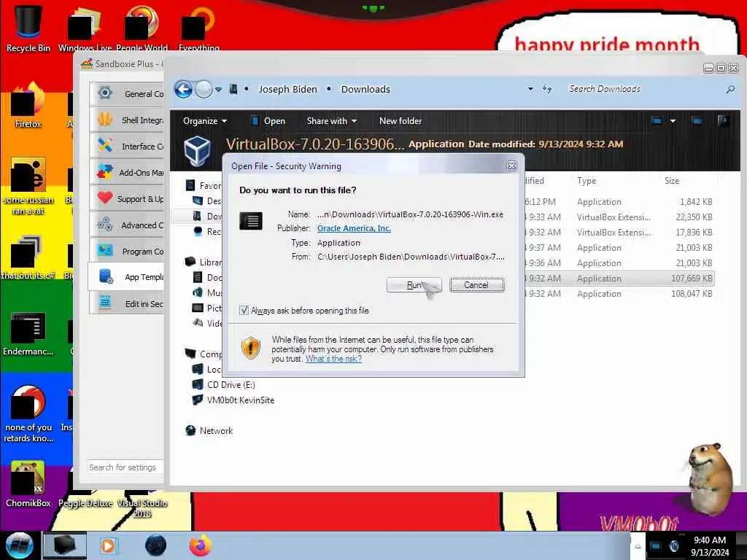This screenshot has height=560, width=747.
Task: Open Network in the navigation pane
Action: pyautogui.click(x=209, y=430)
